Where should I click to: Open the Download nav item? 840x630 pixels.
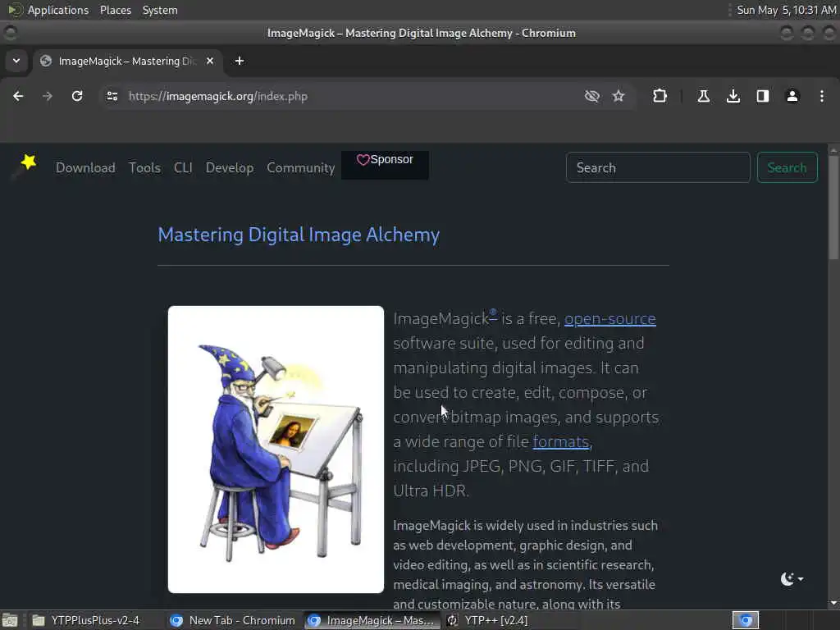point(85,167)
